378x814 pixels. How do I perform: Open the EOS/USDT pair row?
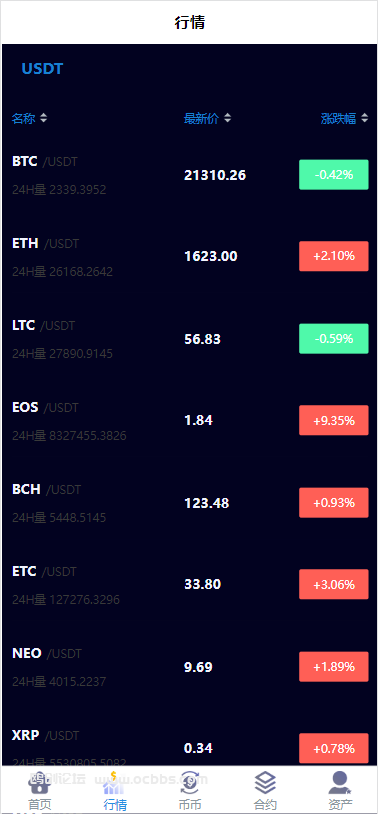pyautogui.click(x=189, y=420)
